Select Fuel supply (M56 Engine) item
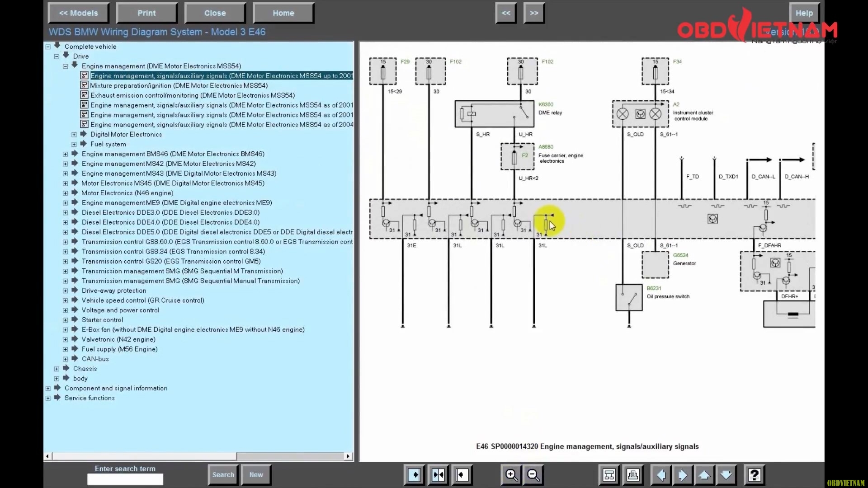Screen dimensions: 868x488 tap(119, 349)
